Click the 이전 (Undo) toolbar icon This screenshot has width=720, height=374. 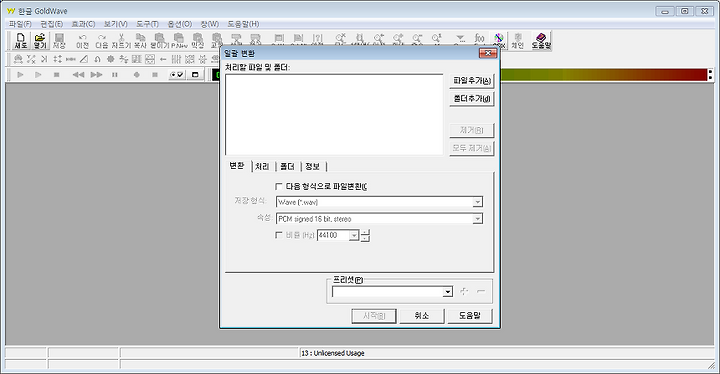[83, 40]
